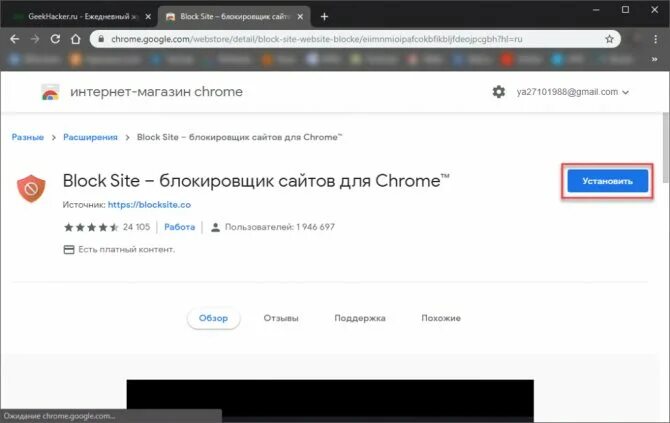Click the users person icon
The width and height of the screenshot is (670, 423).
coord(215,227)
